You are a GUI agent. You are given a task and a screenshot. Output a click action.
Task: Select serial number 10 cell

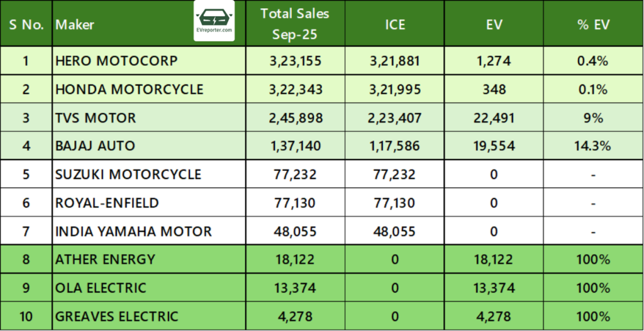click(x=26, y=317)
